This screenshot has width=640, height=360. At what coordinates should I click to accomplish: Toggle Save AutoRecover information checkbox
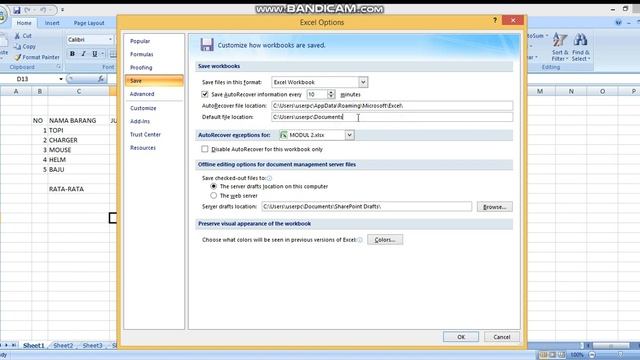coord(204,94)
